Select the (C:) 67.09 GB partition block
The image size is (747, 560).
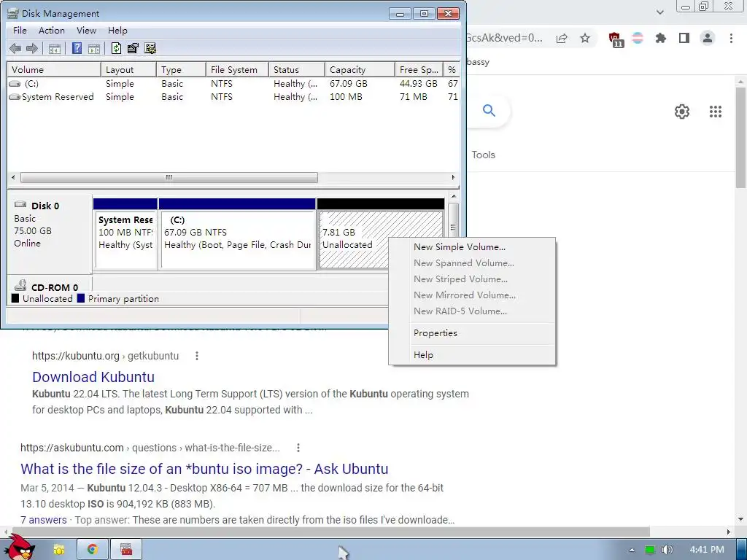click(x=237, y=234)
